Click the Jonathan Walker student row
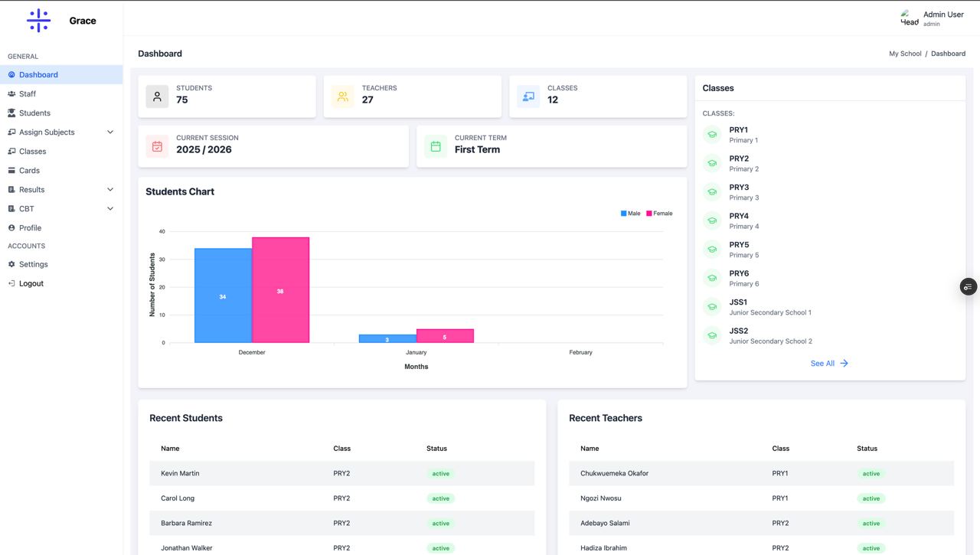 point(341,547)
